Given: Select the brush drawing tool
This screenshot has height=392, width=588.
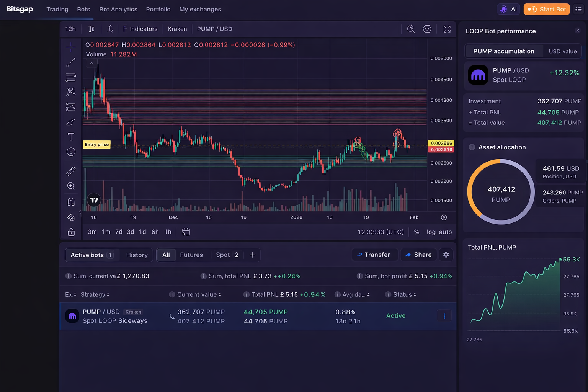Looking at the screenshot, I should click(x=71, y=122).
